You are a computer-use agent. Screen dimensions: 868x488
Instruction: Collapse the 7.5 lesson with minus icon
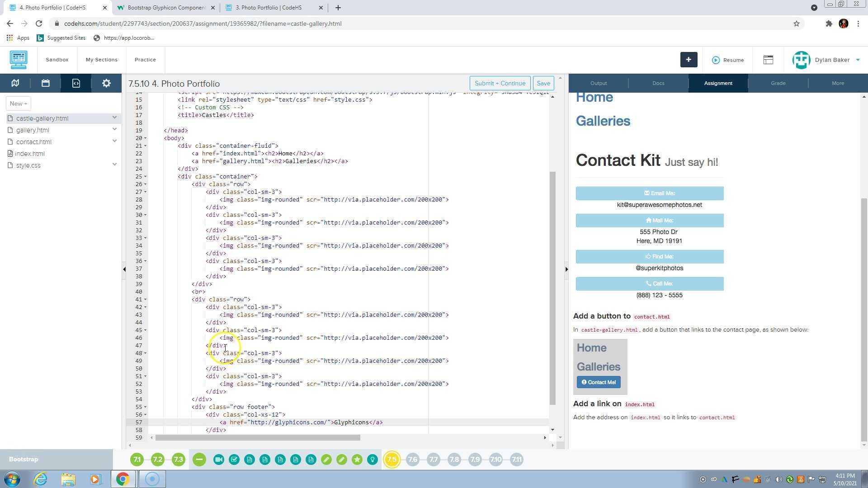[x=199, y=460]
